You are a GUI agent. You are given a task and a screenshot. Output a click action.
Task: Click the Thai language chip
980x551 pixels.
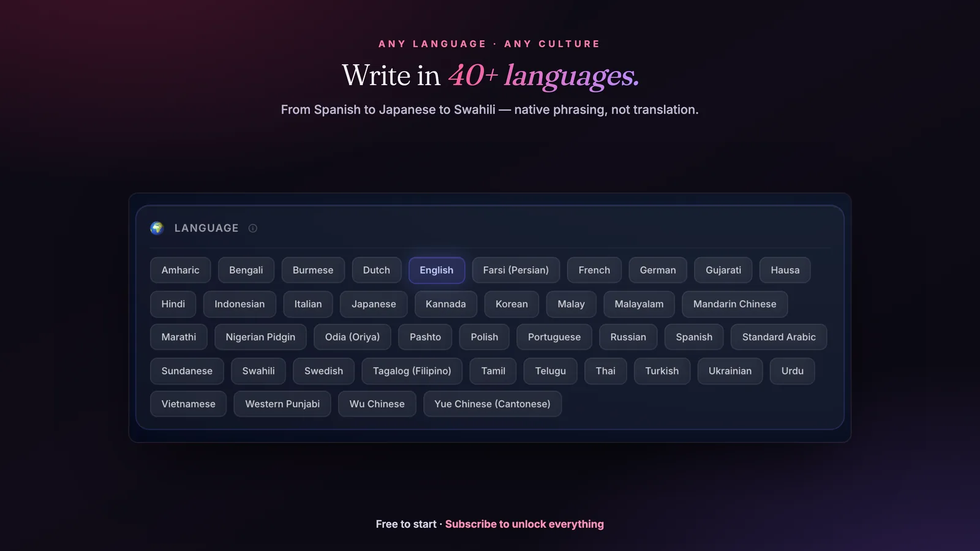pyautogui.click(x=605, y=371)
